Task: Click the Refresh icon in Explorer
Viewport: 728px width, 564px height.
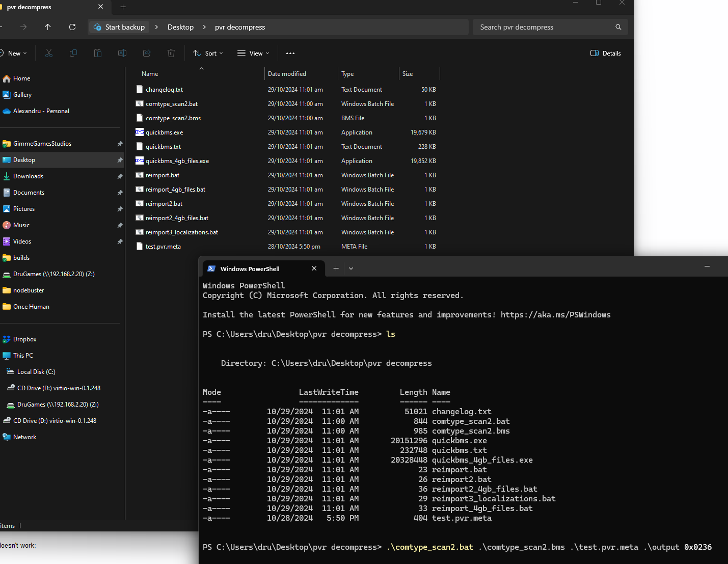Action: coord(72,27)
